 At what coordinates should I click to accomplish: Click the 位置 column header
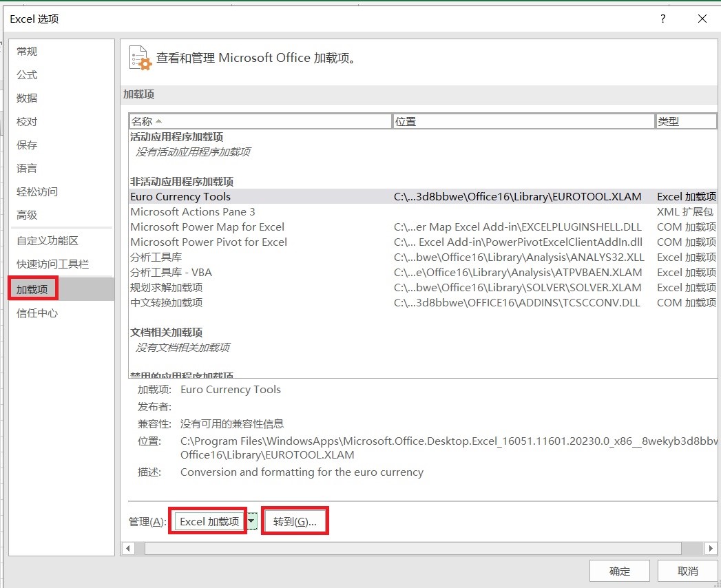click(x=523, y=122)
